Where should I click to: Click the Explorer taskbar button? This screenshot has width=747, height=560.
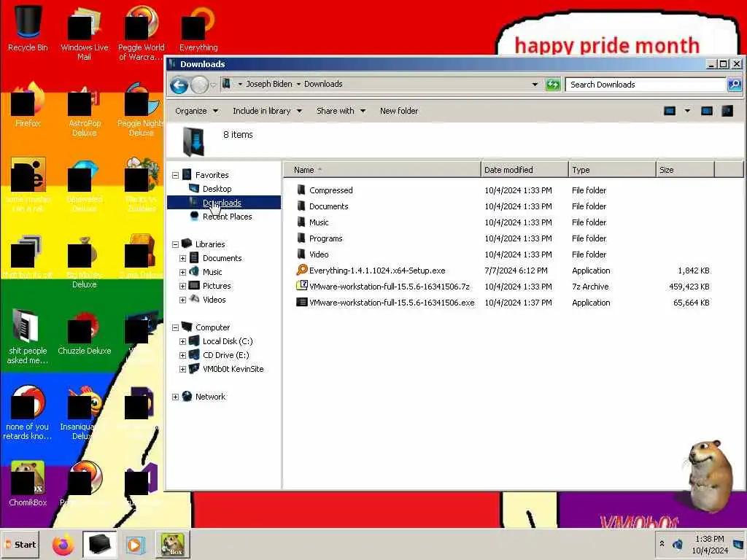pos(99,544)
